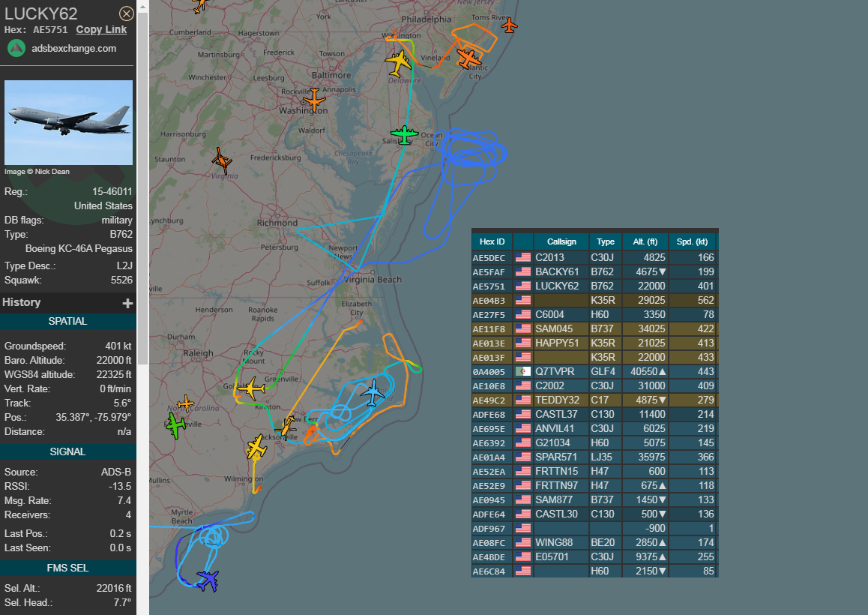Click orange aircraft icon near Atlantic City
The height and width of the screenshot is (615, 868).
pos(469,58)
